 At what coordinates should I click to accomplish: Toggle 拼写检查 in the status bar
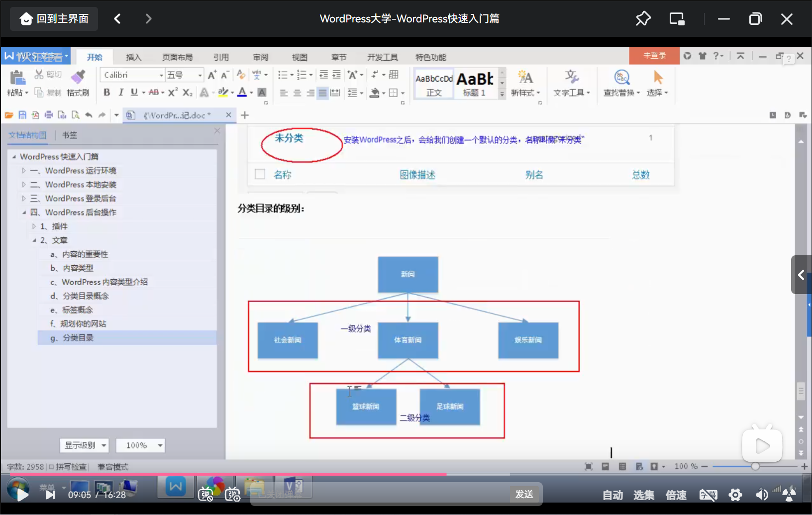pyautogui.click(x=68, y=467)
